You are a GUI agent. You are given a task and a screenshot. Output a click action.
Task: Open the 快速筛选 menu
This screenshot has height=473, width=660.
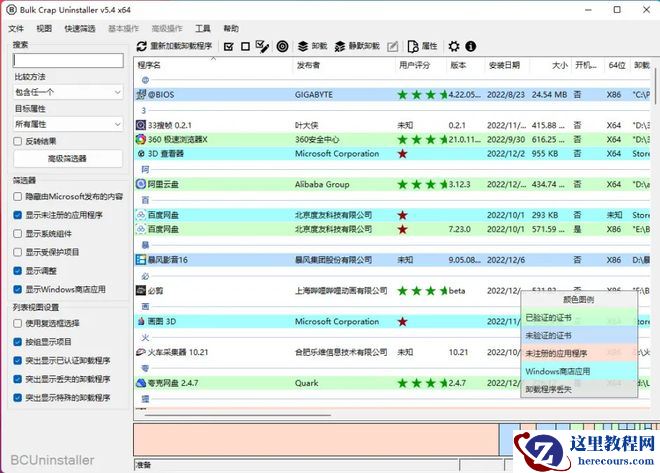coord(80,28)
